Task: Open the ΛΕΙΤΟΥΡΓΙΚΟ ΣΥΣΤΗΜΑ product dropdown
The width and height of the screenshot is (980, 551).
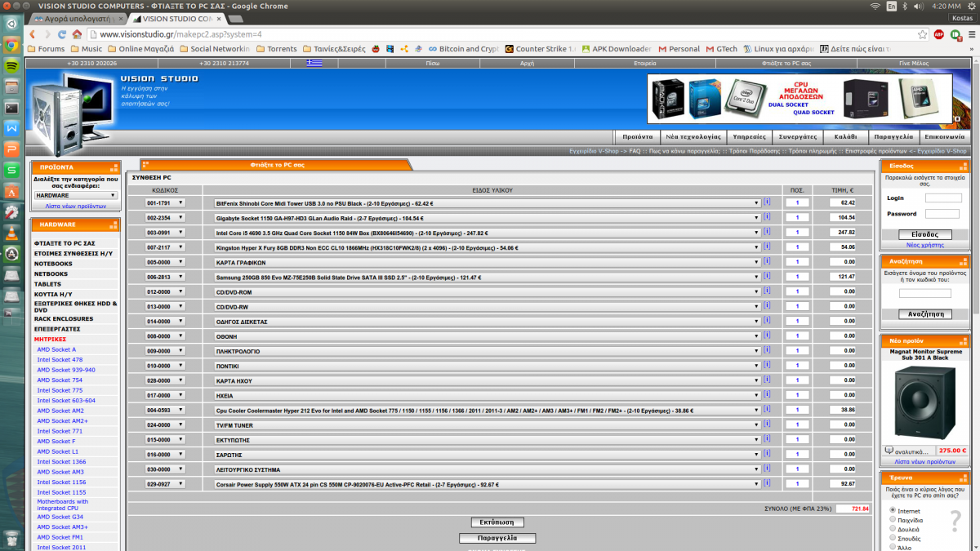Action: click(x=488, y=469)
